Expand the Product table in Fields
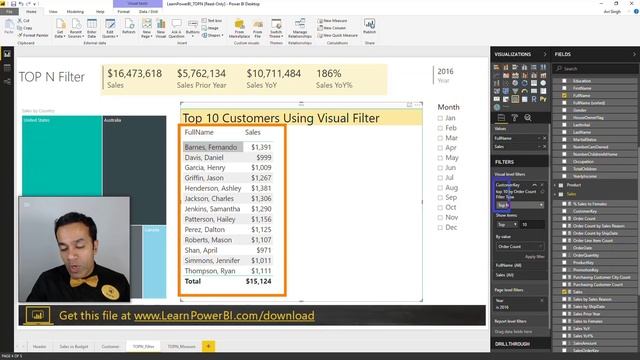This screenshot has height=360, width=640. [556, 185]
